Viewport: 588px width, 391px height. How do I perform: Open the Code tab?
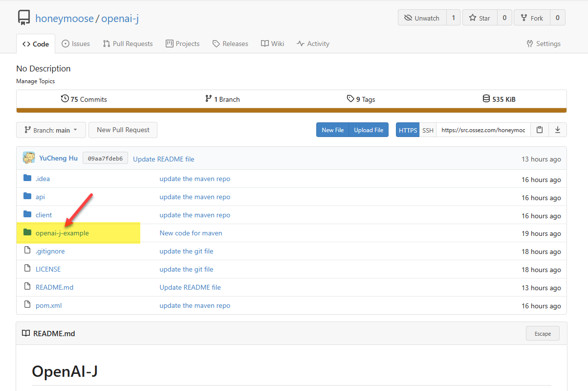36,44
